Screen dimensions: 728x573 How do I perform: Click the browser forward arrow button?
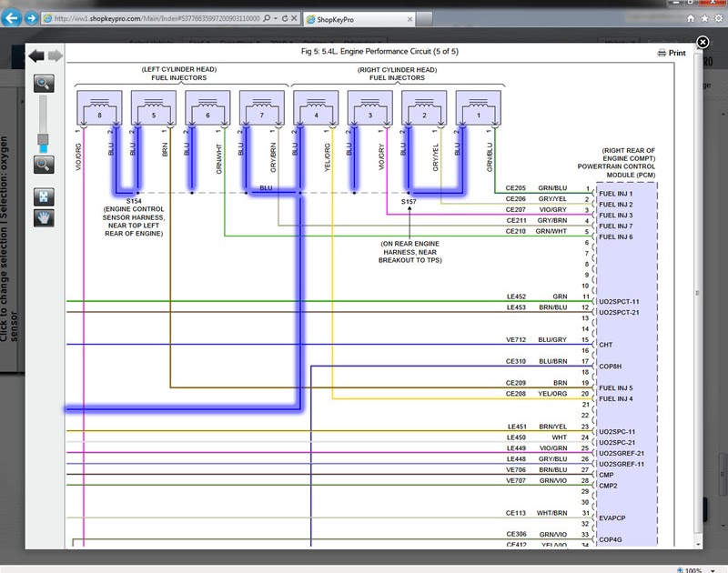[x=31, y=18]
